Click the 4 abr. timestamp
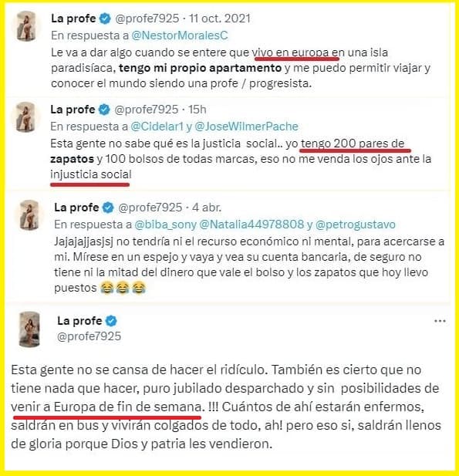 point(207,208)
